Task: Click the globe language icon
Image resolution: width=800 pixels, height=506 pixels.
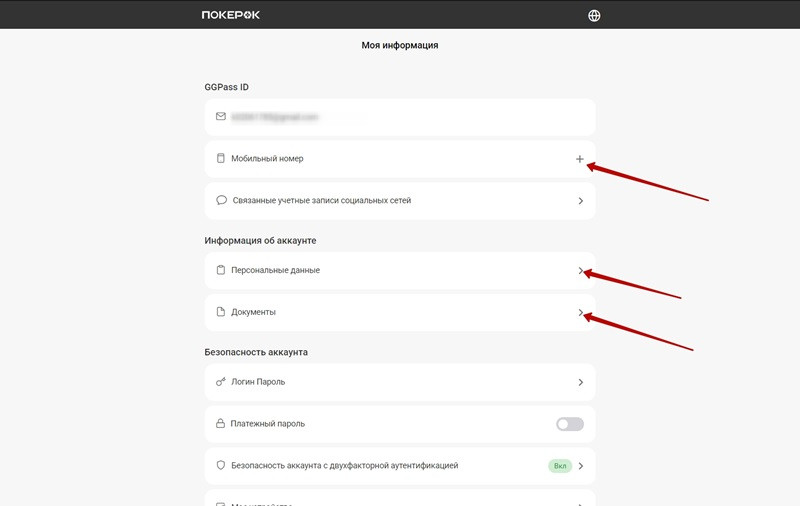Action: [595, 15]
